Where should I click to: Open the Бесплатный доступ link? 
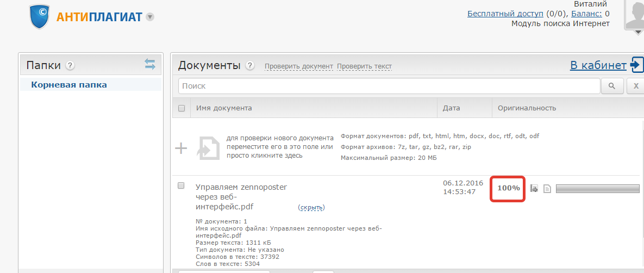tap(505, 14)
